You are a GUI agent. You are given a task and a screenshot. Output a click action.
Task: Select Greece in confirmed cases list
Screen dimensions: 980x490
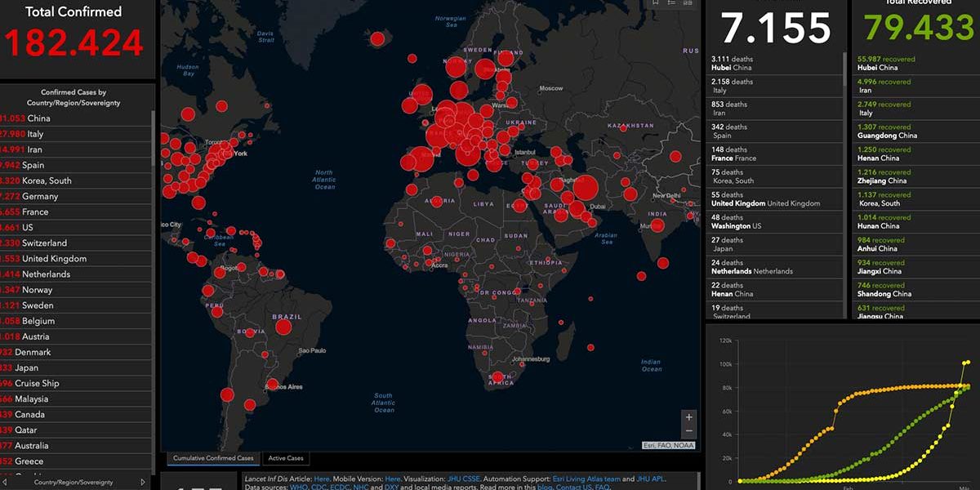pyautogui.click(x=76, y=461)
